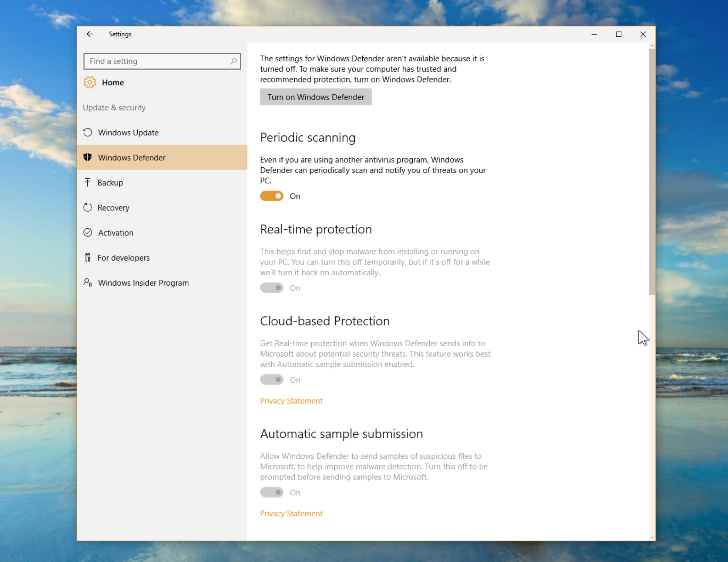Click the Home gear icon
The image size is (728, 562).
[x=90, y=82]
